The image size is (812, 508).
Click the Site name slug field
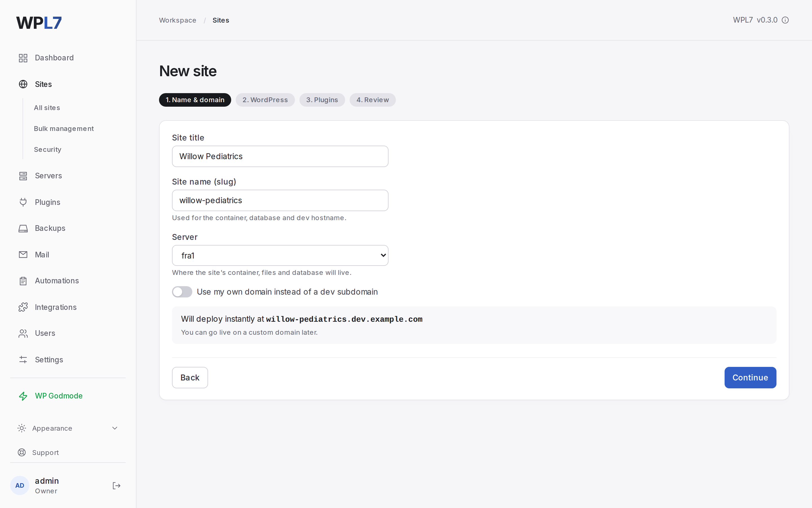pyautogui.click(x=280, y=200)
